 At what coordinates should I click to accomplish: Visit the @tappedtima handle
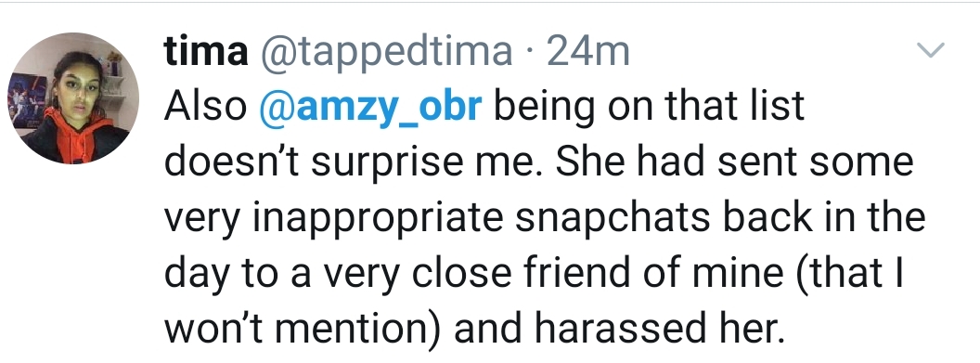click(x=386, y=53)
